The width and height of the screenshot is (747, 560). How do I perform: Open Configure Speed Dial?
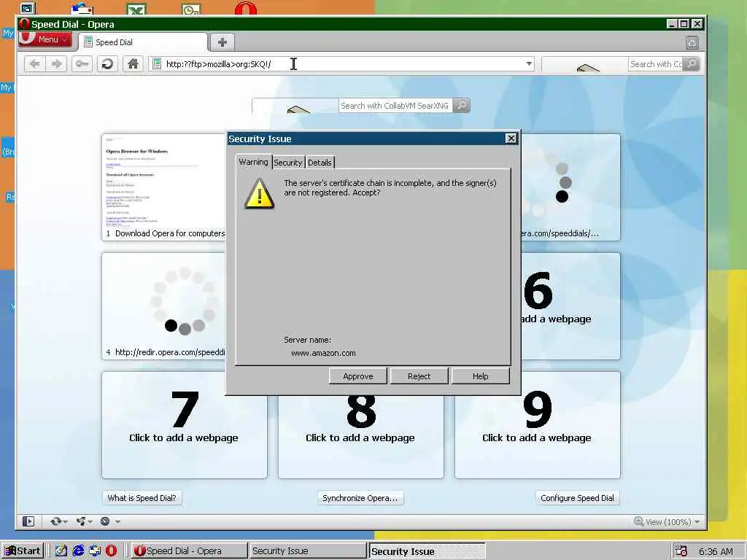point(578,497)
